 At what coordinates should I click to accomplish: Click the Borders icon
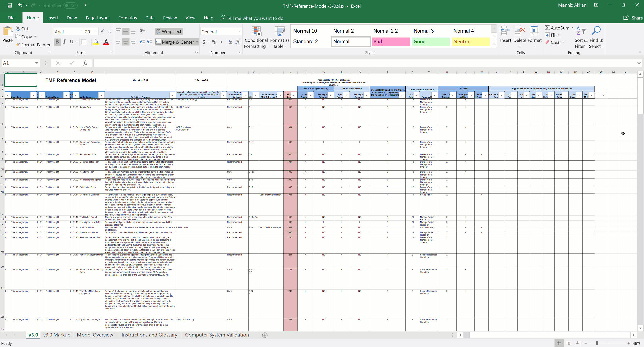[84, 42]
